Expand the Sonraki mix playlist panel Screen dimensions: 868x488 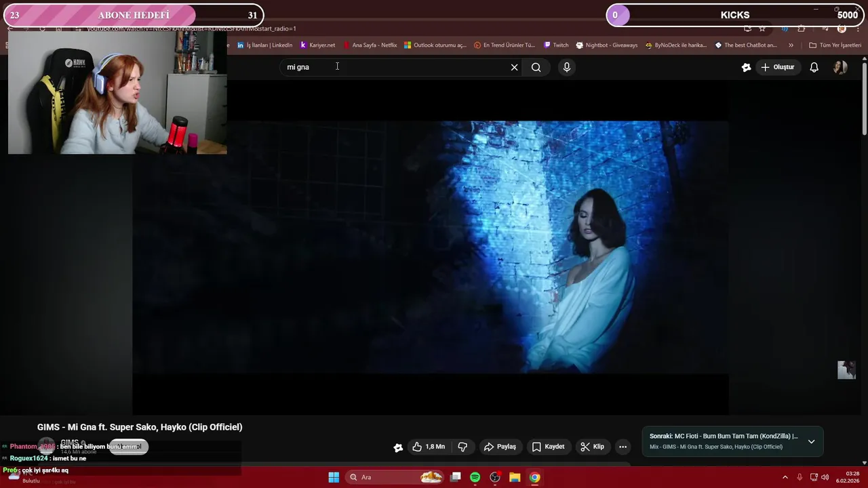pyautogui.click(x=811, y=441)
